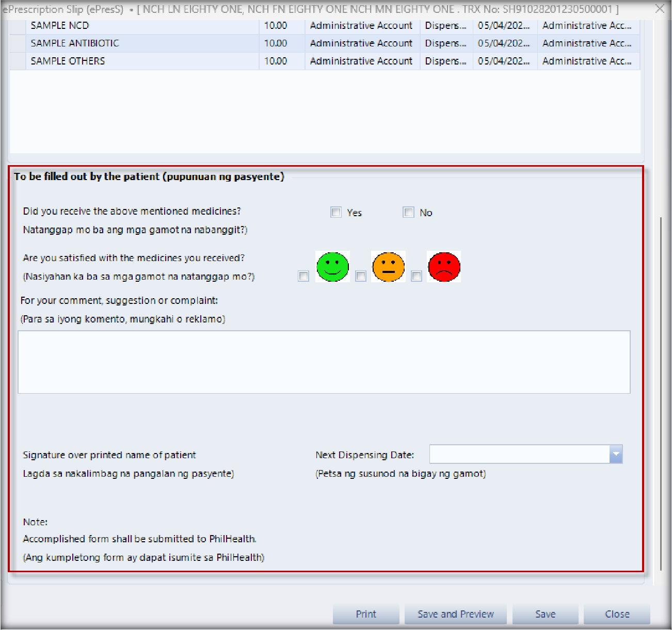Tick the checkbox beside the green smiley
The image size is (672, 630).
[x=303, y=277]
